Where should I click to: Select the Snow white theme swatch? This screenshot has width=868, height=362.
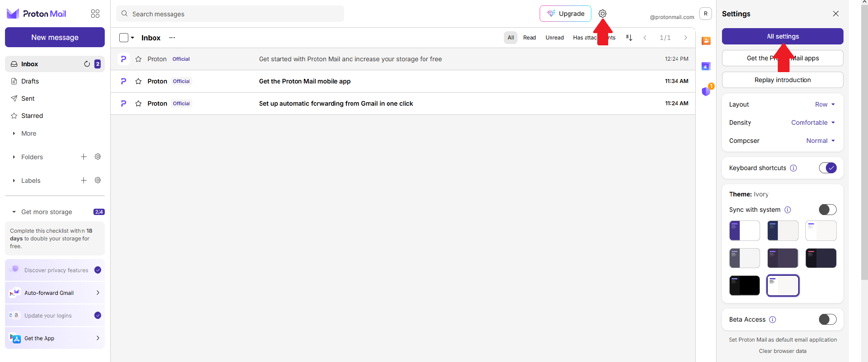(821, 230)
